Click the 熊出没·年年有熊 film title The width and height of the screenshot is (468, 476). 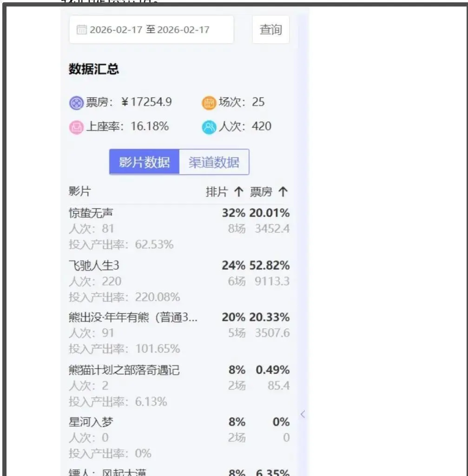pos(133,318)
